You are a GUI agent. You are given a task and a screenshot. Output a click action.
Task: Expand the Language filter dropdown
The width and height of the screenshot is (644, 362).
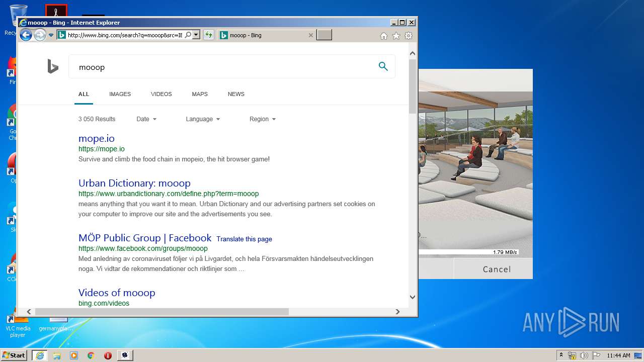pos(203,119)
